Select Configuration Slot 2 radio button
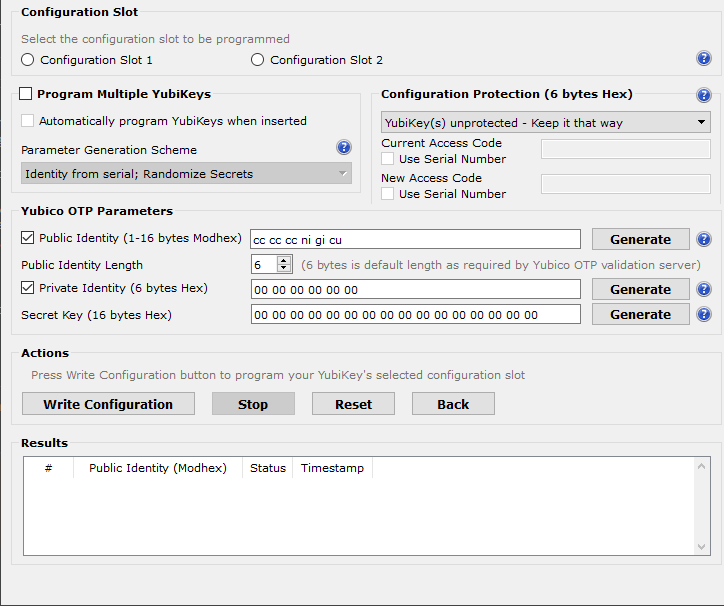This screenshot has height=606, width=724. [258, 60]
